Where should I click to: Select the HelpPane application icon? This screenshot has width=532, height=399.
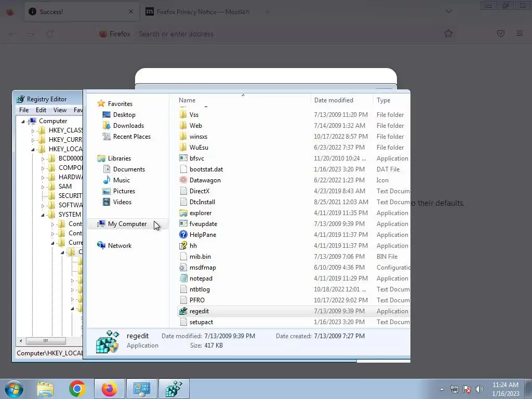[x=183, y=234]
